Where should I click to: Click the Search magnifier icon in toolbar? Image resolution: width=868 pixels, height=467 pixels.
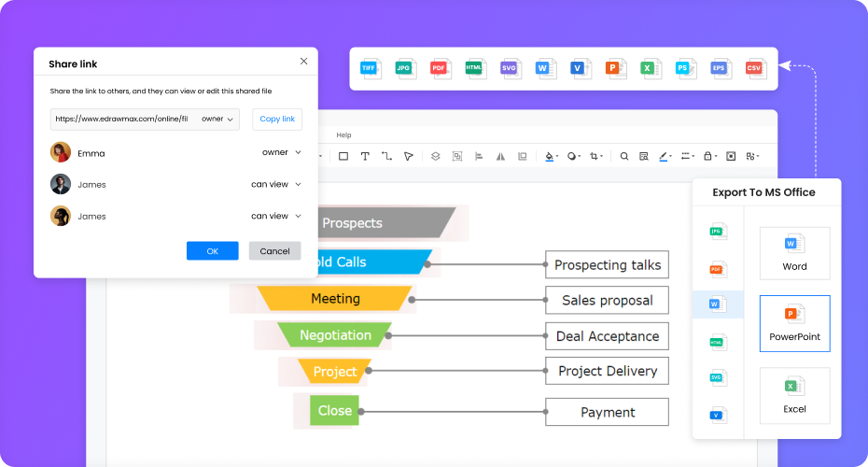click(x=624, y=157)
